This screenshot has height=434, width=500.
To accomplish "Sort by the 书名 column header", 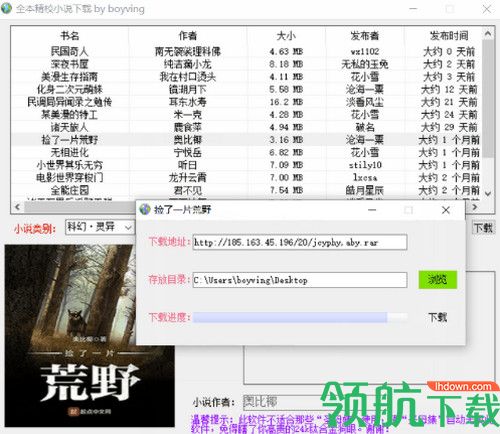I will tap(70, 36).
